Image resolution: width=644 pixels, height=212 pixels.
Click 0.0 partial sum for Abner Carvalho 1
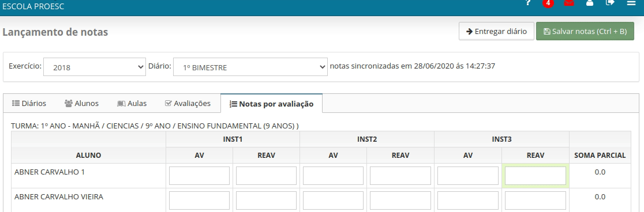point(600,172)
